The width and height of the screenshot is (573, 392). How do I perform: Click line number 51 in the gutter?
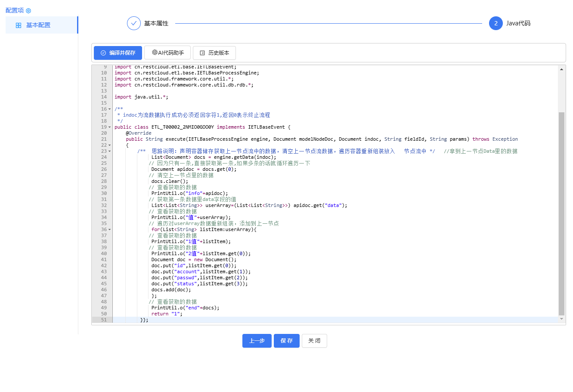(104, 320)
